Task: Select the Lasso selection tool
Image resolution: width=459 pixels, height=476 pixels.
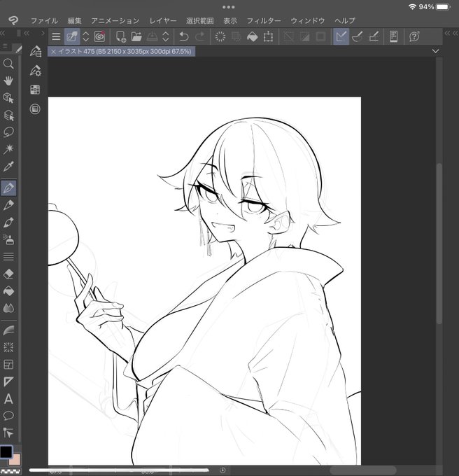Action: 8,132
